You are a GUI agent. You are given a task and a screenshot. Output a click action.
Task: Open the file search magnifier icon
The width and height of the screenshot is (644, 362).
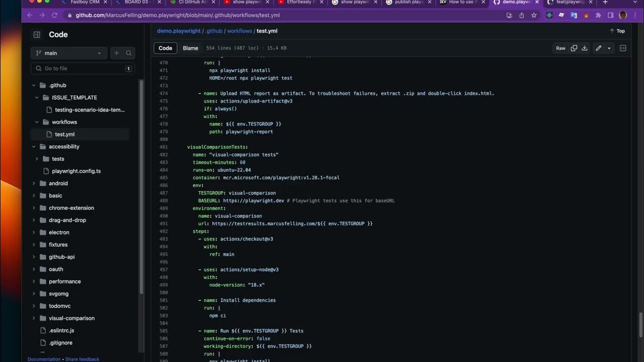coord(129,53)
